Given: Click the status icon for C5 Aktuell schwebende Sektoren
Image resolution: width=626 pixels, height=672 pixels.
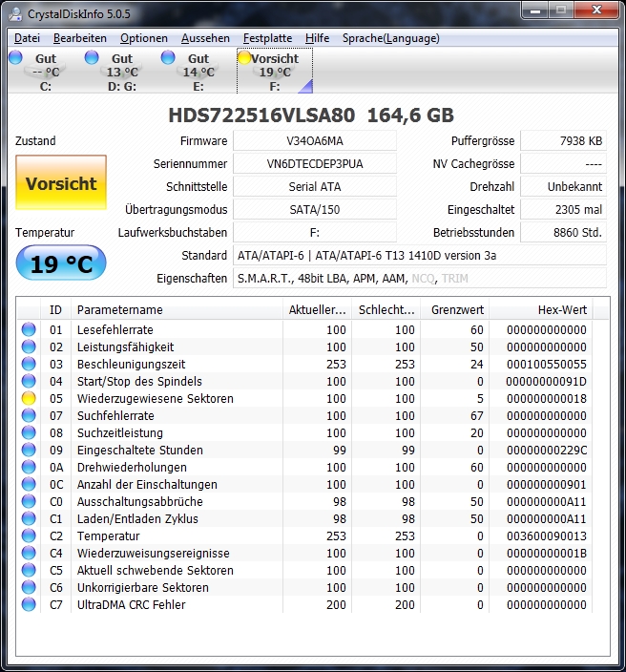Looking at the screenshot, I should [29, 571].
